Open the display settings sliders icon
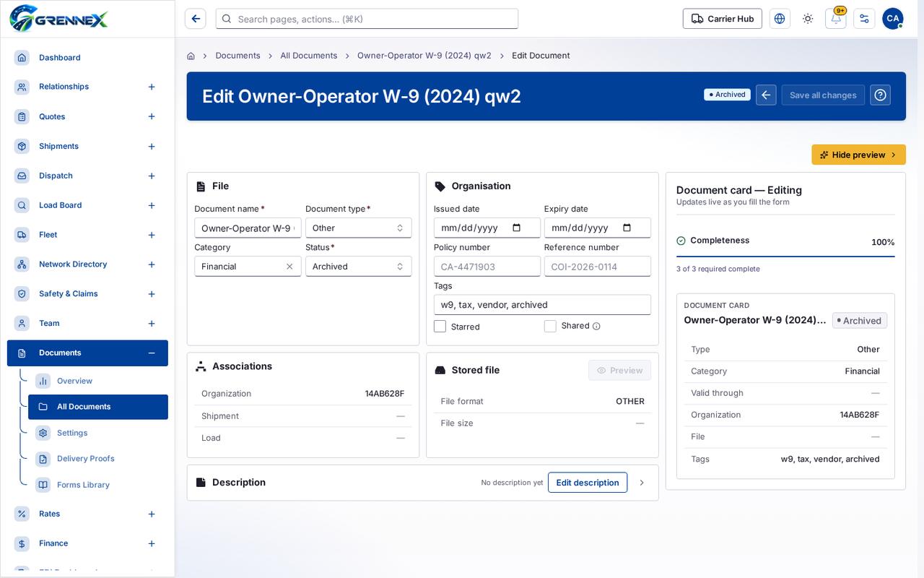 tap(864, 19)
